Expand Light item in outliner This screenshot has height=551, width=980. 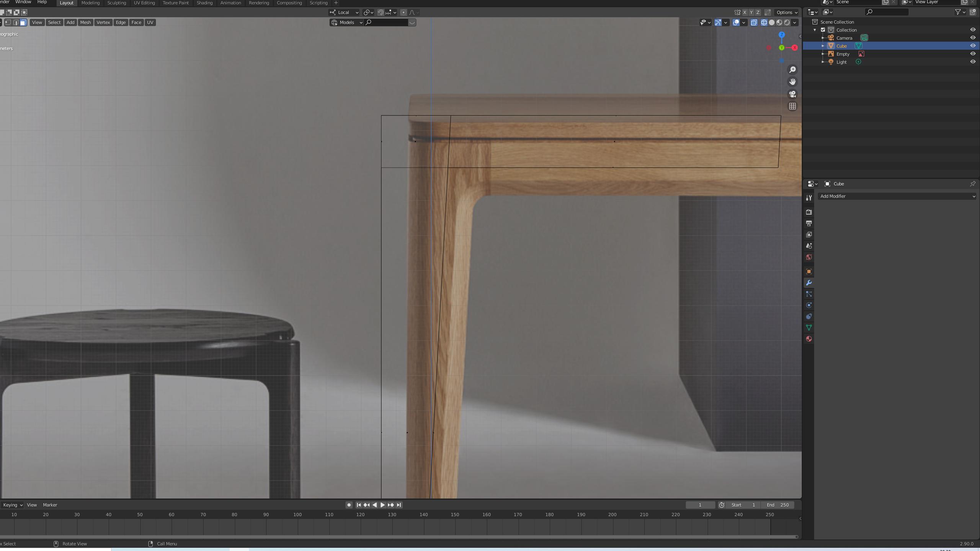point(823,62)
